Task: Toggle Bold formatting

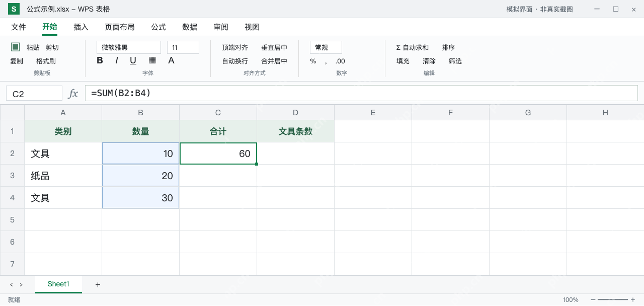Action: (x=100, y=60)
